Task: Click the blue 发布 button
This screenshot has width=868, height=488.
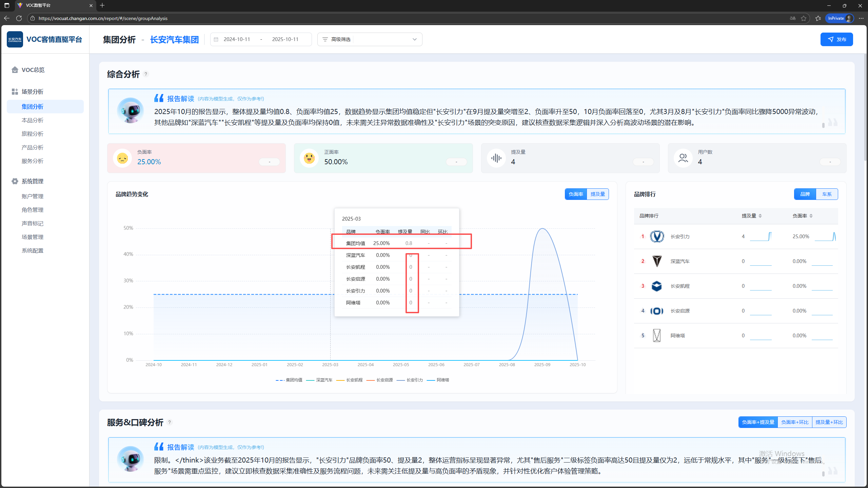Action: pyautogui.click(x=836, y=39)
